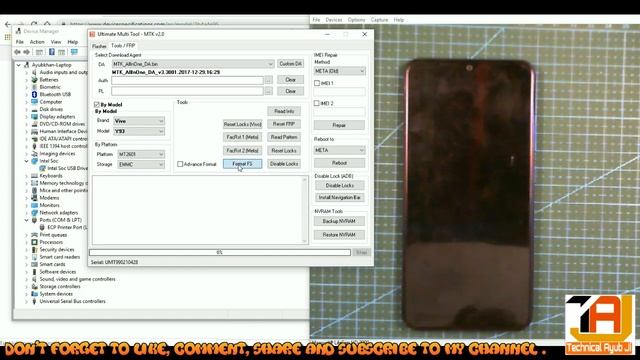The width and height of the screenshot is (640, 360).
Task: Open Device Manager File menu
Action: coord(20,42)
